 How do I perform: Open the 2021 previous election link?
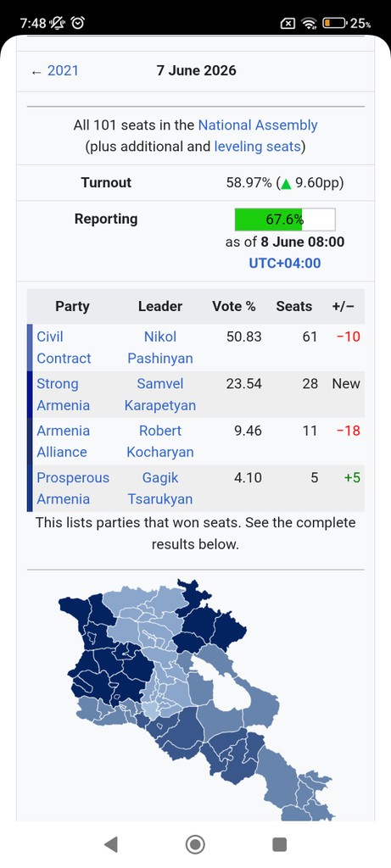(63, 71)
